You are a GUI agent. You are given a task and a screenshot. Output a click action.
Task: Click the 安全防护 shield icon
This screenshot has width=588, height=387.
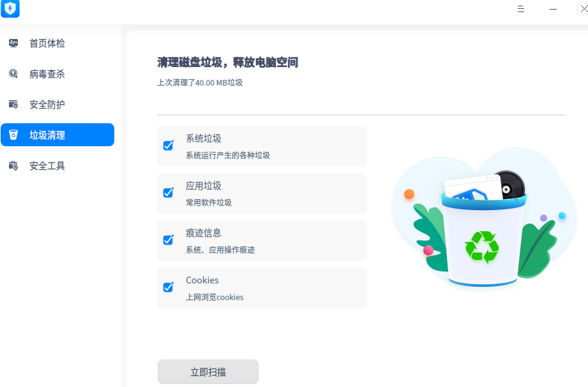(x=13, y=105)
